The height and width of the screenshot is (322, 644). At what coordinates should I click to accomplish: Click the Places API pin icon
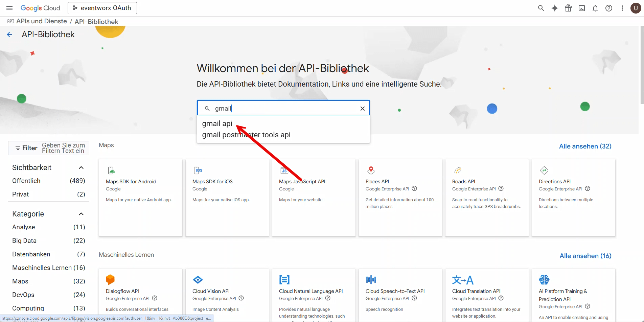pyautogui.click(x=371, y=170)
